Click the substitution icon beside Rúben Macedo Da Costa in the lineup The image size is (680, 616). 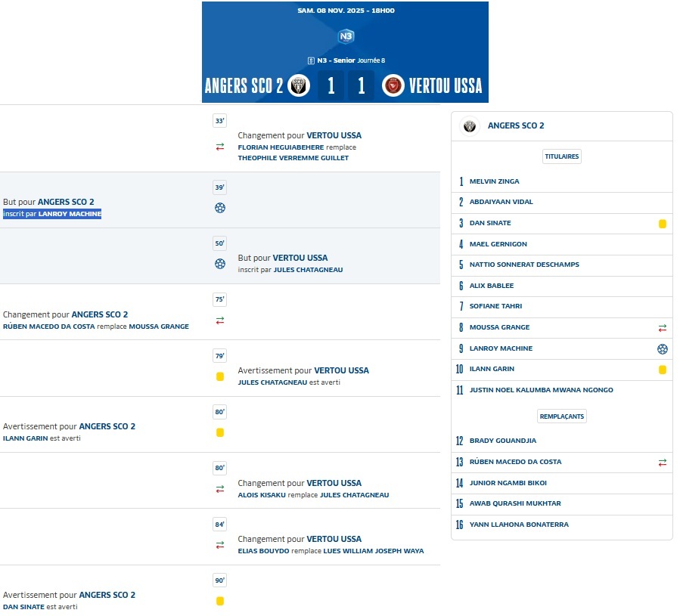(662, 463)
